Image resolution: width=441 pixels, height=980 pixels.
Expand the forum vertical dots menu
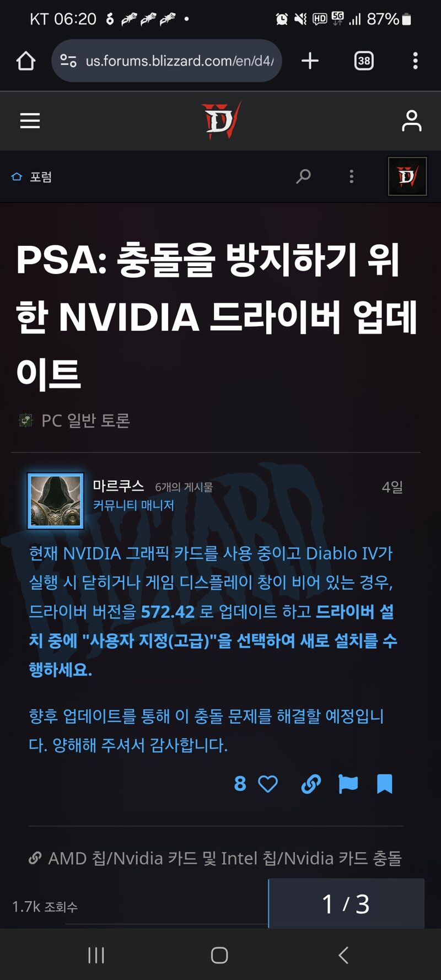click(352, 176)
